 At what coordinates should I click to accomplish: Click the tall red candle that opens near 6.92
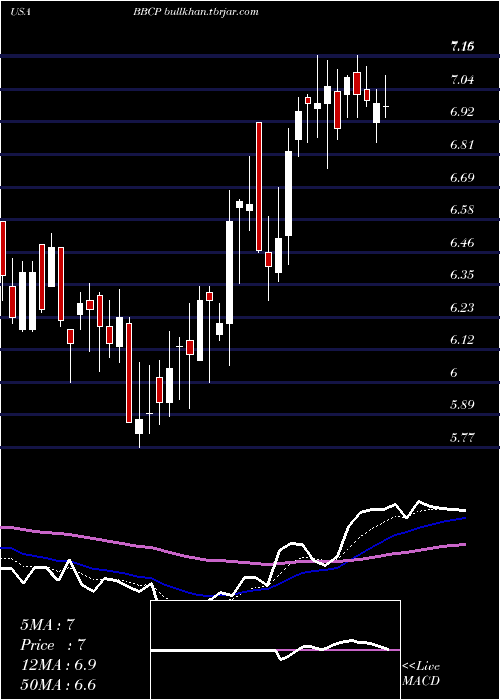(259, 186)
